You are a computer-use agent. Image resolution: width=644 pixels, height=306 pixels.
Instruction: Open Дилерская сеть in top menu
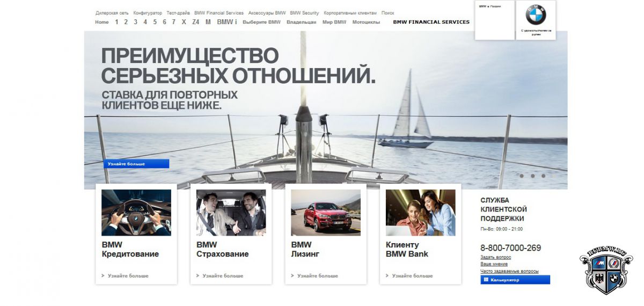[112, 13]
